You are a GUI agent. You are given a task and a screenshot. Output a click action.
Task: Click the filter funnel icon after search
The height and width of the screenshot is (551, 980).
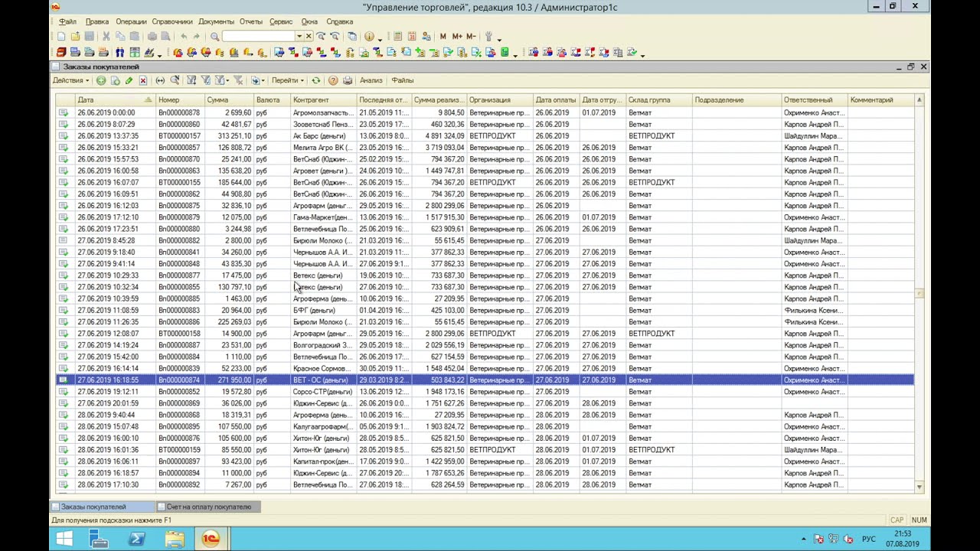coord(191,80)
